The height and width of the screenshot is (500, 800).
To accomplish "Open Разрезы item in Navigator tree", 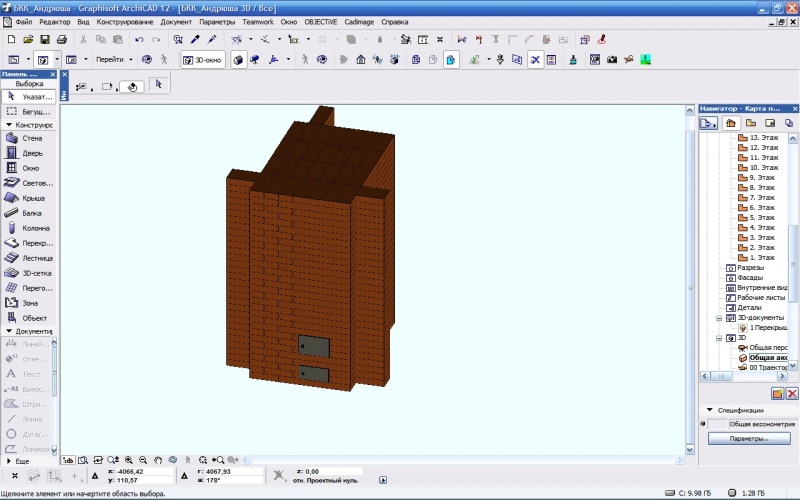I will (x=750, y=267).
